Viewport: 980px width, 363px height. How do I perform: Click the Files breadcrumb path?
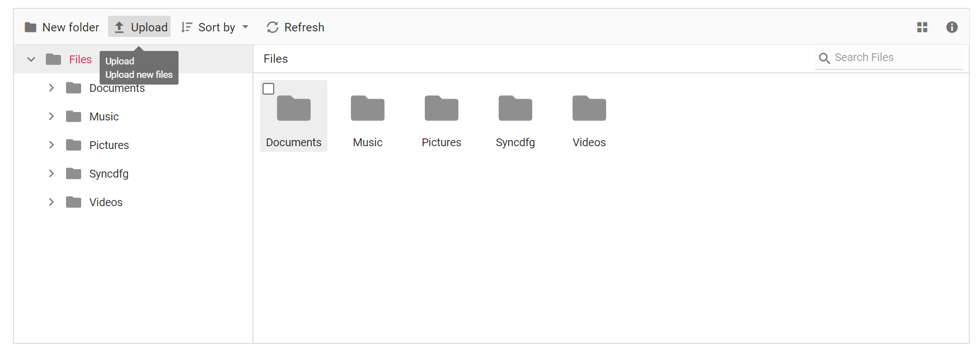click(x=276, y=59)
